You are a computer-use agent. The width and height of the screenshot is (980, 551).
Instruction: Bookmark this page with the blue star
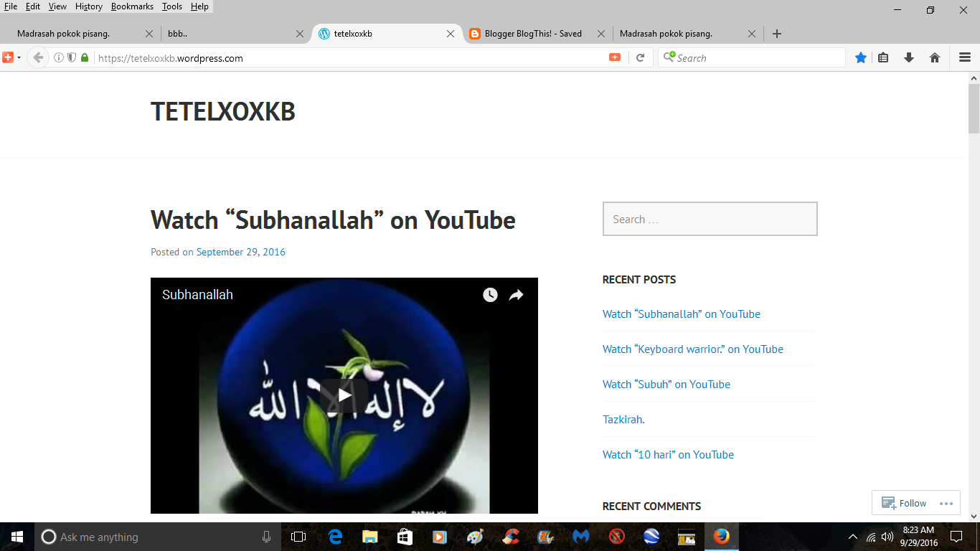pyautogui.click(x=861, y=58)
